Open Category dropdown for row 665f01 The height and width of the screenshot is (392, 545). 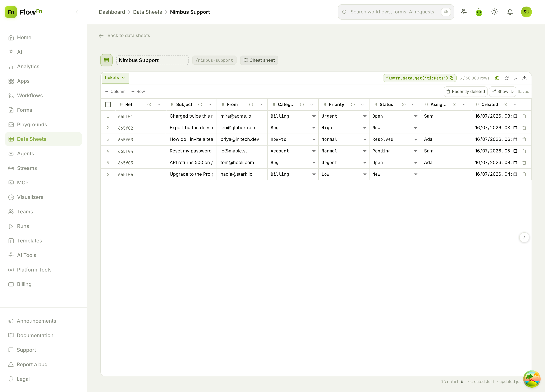coord(293,116)
